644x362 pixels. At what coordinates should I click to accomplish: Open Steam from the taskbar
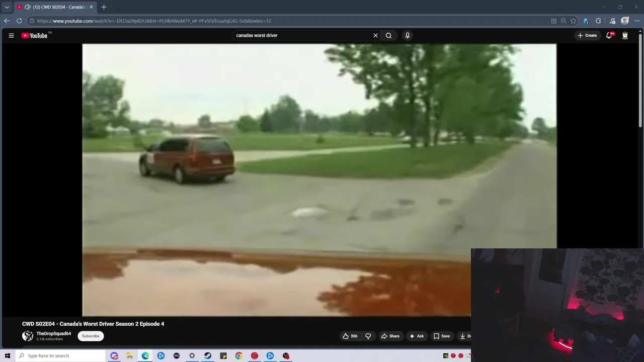[x=208, y=355]
